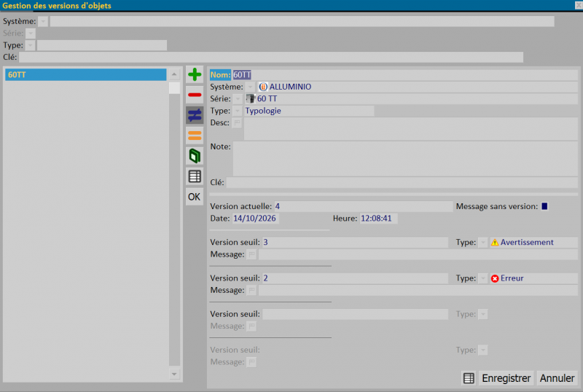Click the list scrollbar down arrow
The image size is (583, 392).
(x=174, y=374)
